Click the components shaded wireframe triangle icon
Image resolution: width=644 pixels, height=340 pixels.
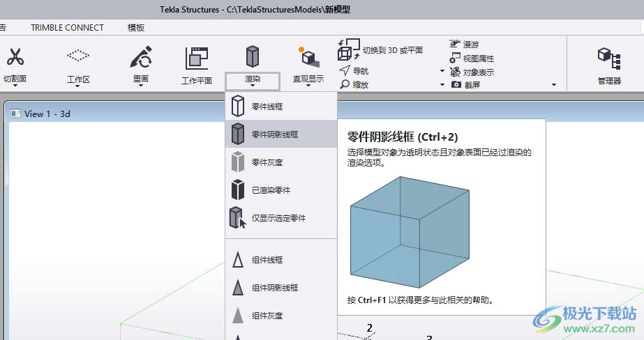click(x=238, y=288)
